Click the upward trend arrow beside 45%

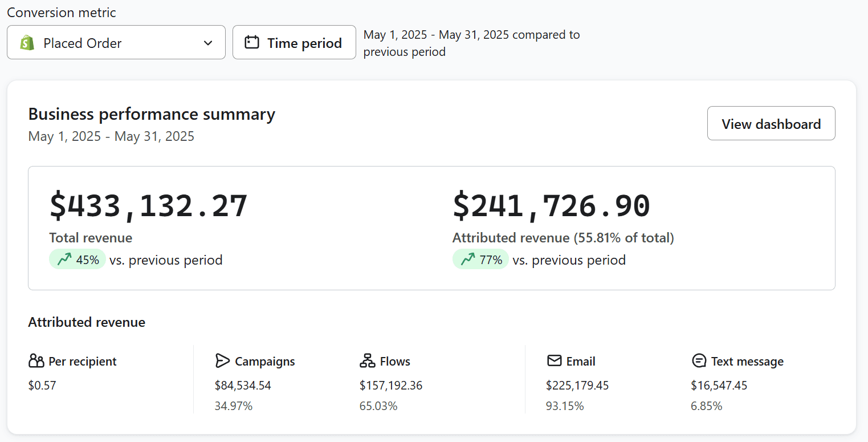[64, 259]
